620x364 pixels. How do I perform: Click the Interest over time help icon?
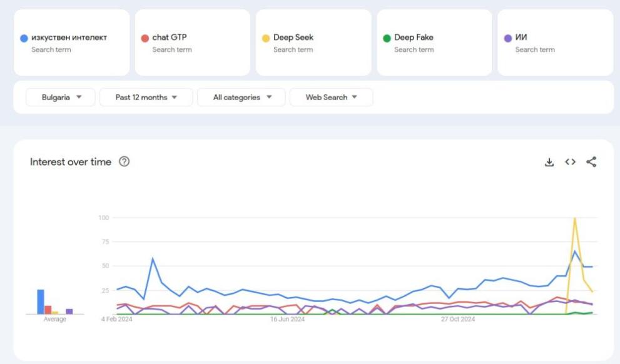click(124, 162)
